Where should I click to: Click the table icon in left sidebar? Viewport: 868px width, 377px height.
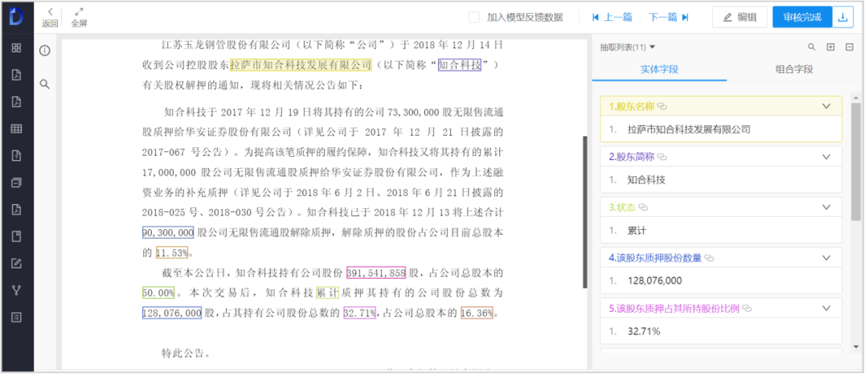(16, 129)
